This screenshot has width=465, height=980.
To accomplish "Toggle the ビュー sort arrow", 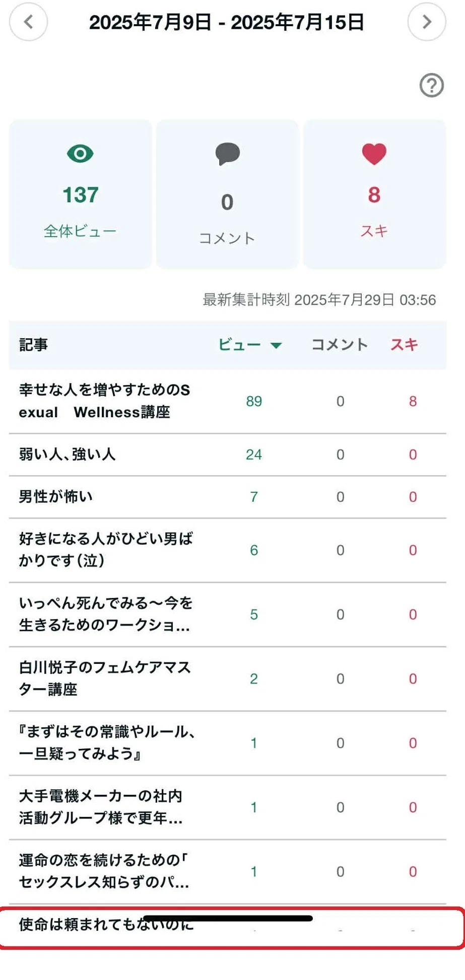I will 276,345.
